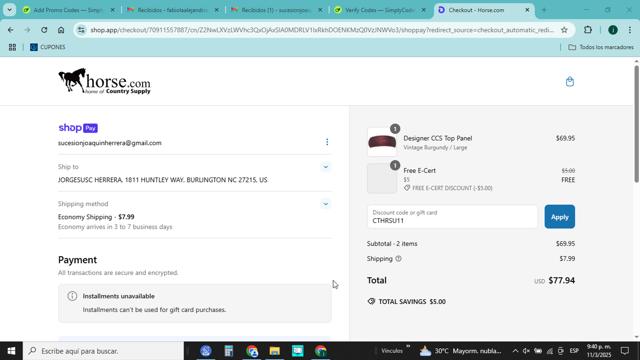Click the page vertical scrollbar
The height and width of the screenshot is (360, 640).
pyautogui.click(x=636, y=124)
